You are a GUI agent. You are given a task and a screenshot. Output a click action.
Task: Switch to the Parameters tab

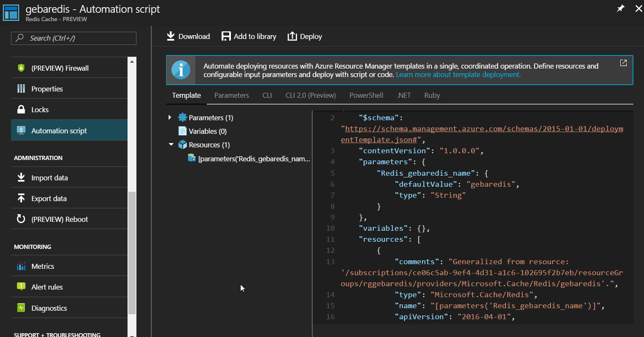tap(231, 96)
